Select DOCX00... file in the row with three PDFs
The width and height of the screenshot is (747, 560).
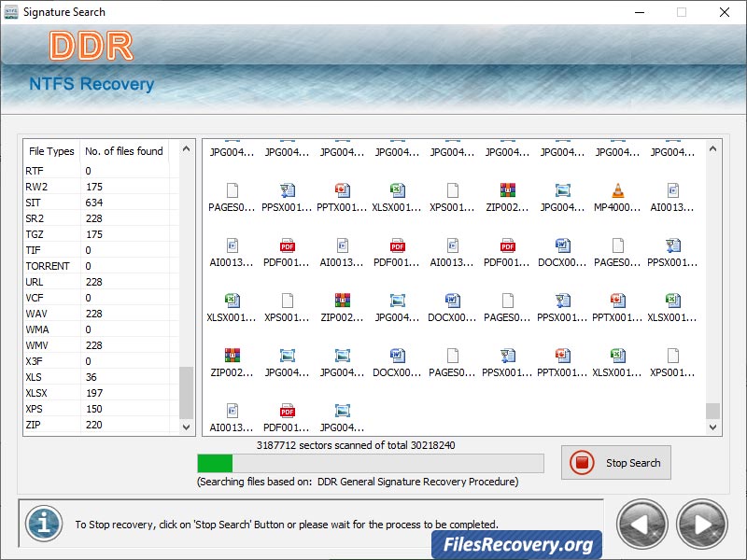[x=563, y=253]
